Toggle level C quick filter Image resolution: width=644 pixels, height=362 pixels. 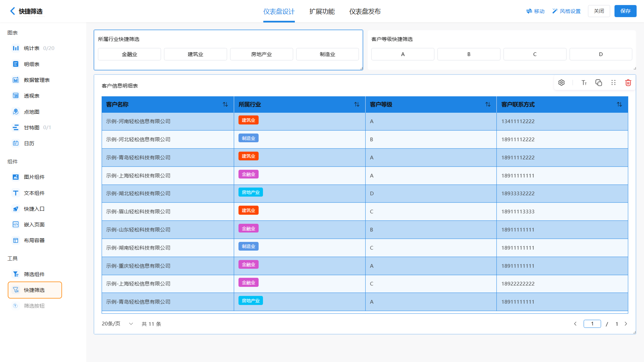(535, 54)
